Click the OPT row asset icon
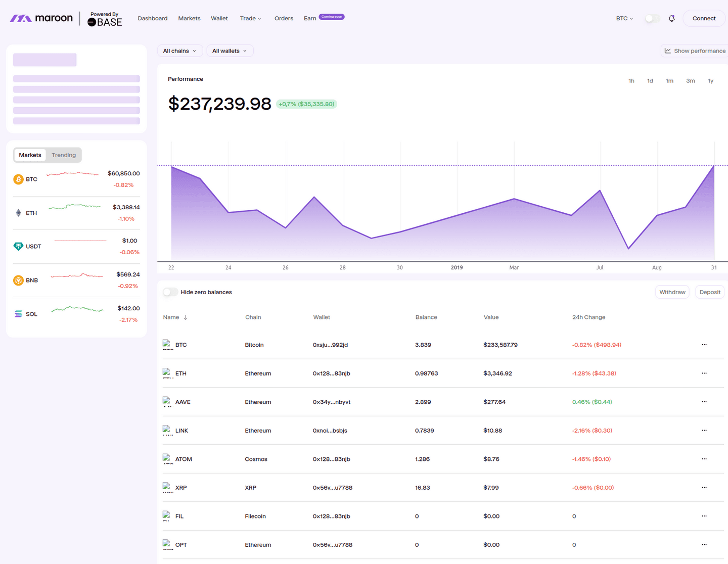 167,545
